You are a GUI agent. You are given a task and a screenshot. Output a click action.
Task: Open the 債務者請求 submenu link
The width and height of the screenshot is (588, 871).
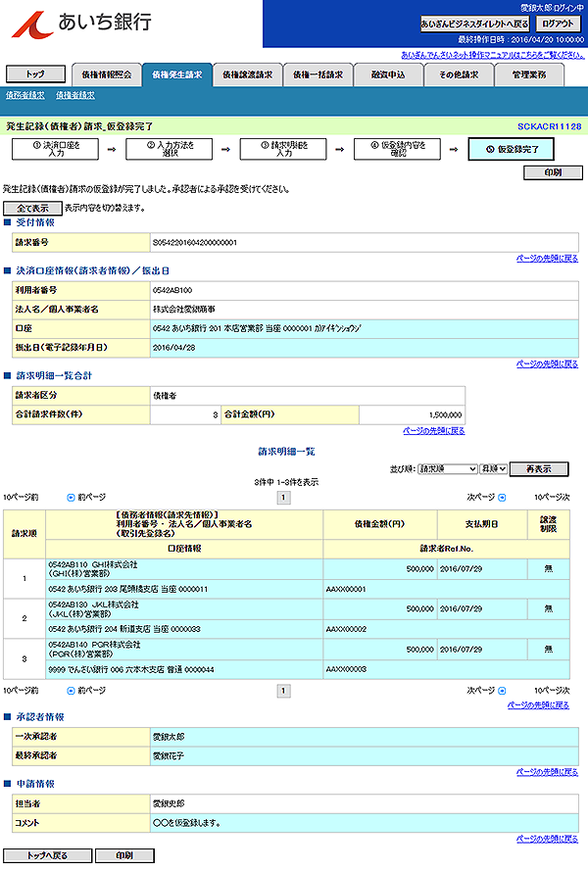coord(24,95)
